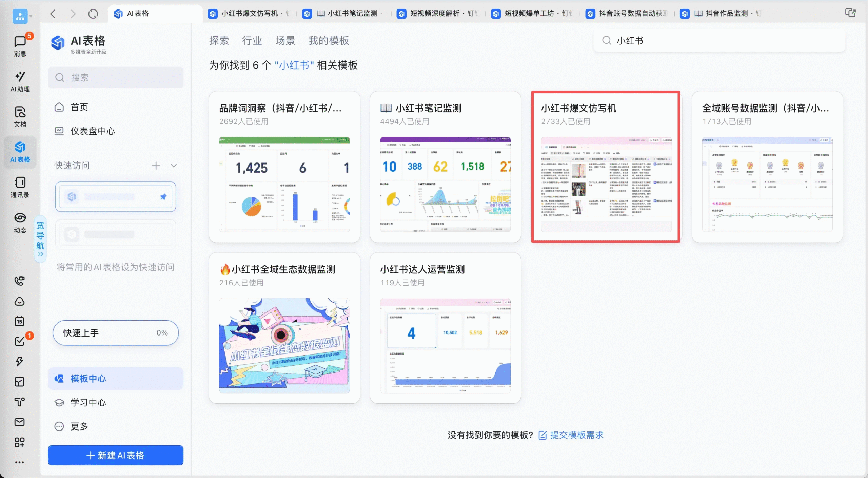Screen dimensions: 868x478
Task: Open the calendar icon in left sidebar
Action: tap(20, 321)
